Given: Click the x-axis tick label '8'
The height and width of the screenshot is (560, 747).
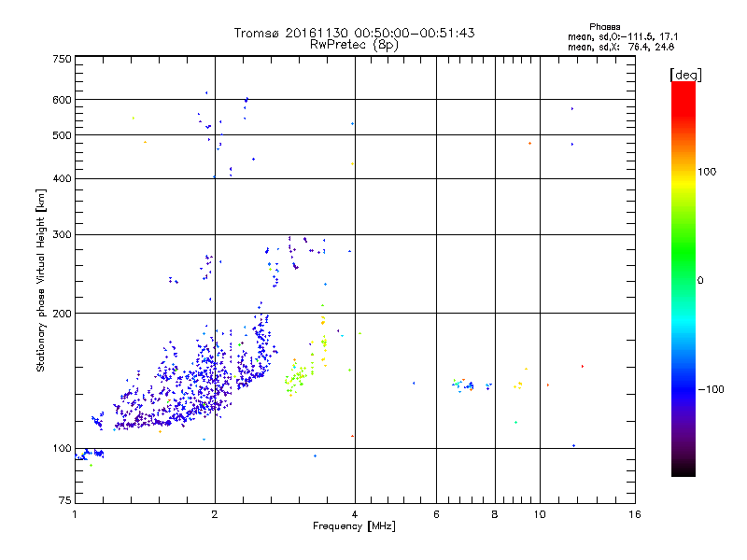Looking at the screenshot, I should click(495, 514).
